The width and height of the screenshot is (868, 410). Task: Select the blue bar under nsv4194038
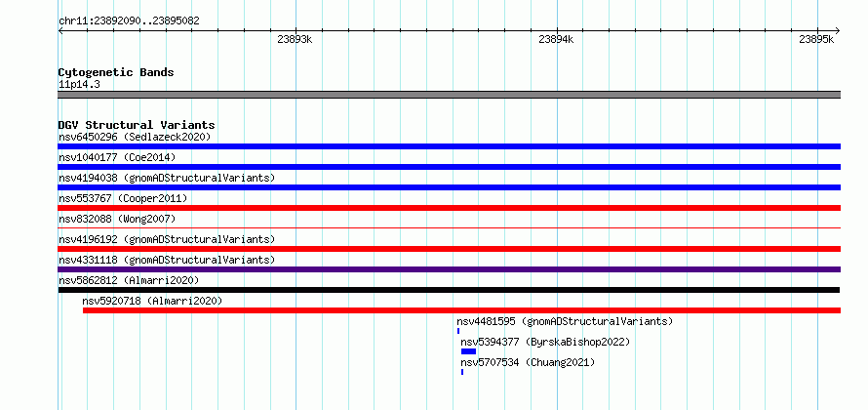point(449,187)
